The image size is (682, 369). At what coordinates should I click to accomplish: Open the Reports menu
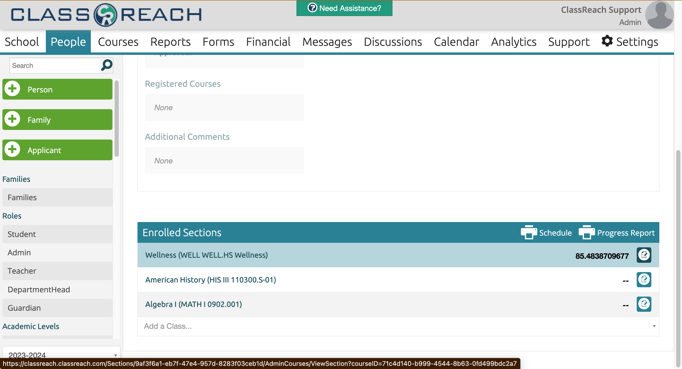coord(170,42)
